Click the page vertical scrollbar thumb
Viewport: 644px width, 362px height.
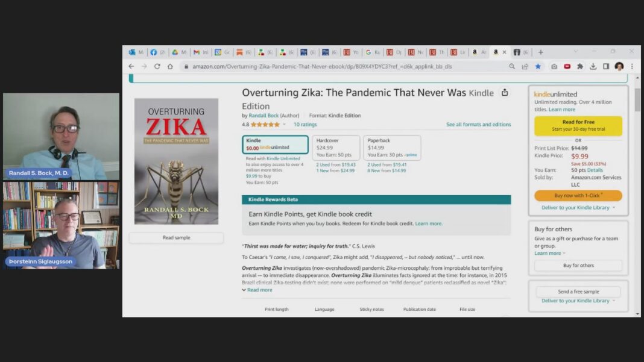[x=637, y=100]
